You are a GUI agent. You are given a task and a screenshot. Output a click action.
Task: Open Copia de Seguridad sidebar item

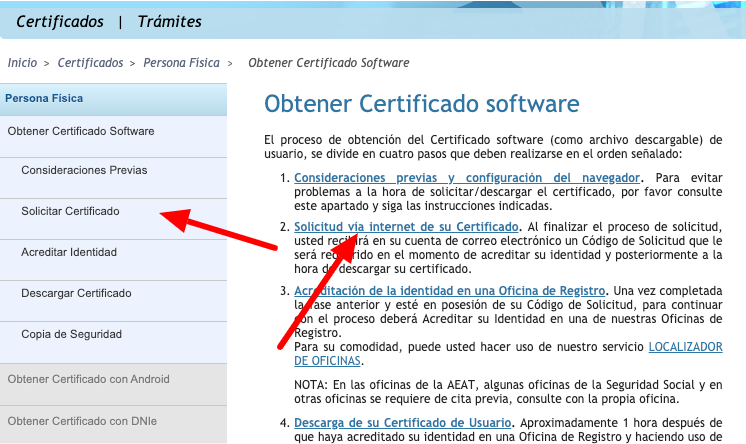pyautogui.click(x=113, y=342)
